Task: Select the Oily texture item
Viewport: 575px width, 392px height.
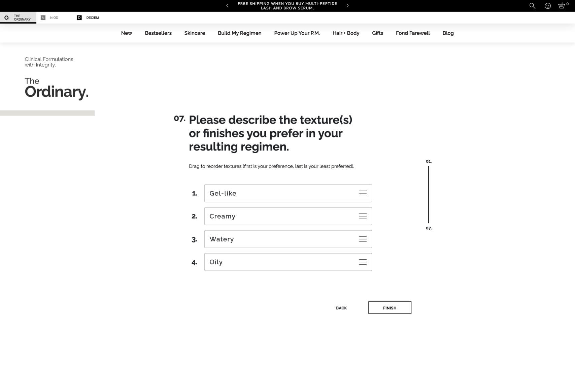Action: tap(288, 262)
